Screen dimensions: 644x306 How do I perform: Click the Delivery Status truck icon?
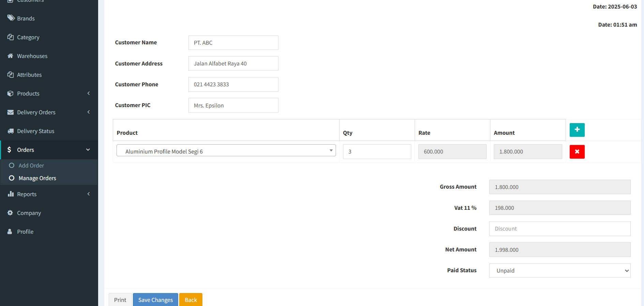[11, 131]
